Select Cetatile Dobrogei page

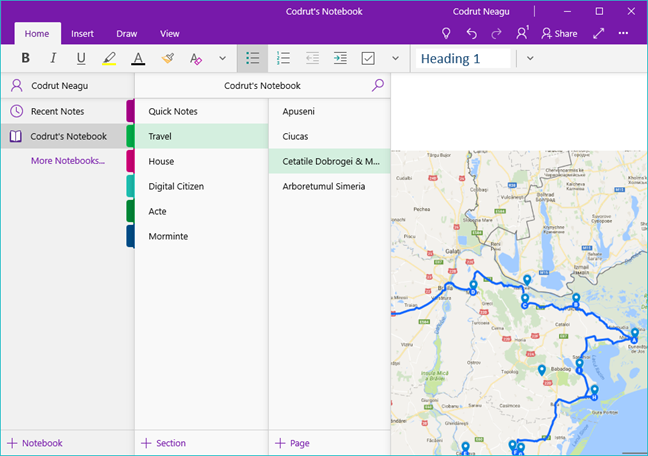(x=329, y=161)
